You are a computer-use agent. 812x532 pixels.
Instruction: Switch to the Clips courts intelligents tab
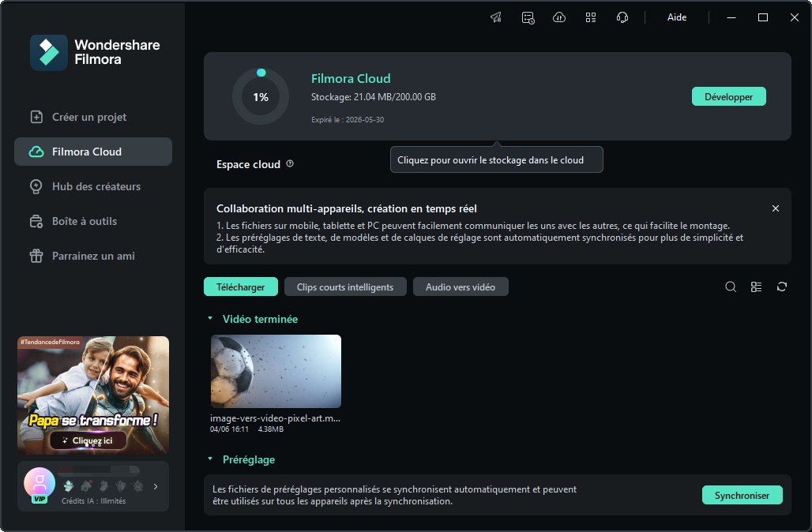pyautogui.click(x=345, y=287)
